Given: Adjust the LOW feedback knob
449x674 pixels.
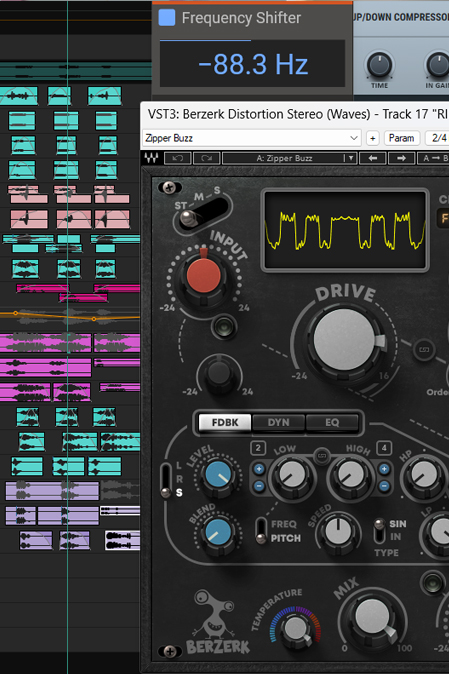Looking at the screenshot, I should 292,475.
